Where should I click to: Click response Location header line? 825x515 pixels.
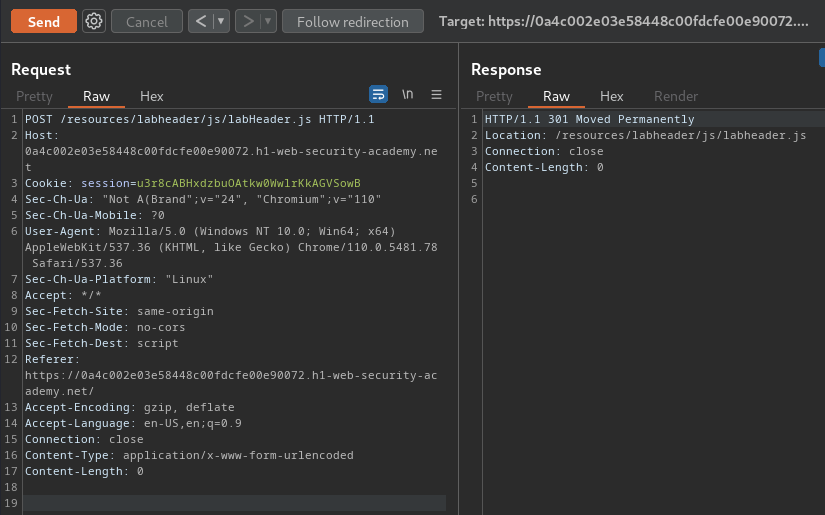[x=646, y=135]
